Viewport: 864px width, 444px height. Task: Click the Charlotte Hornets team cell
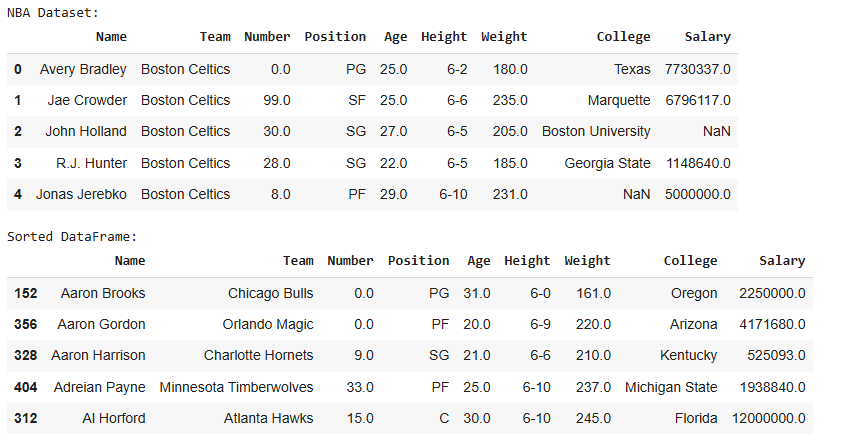(x=258, y=355)
